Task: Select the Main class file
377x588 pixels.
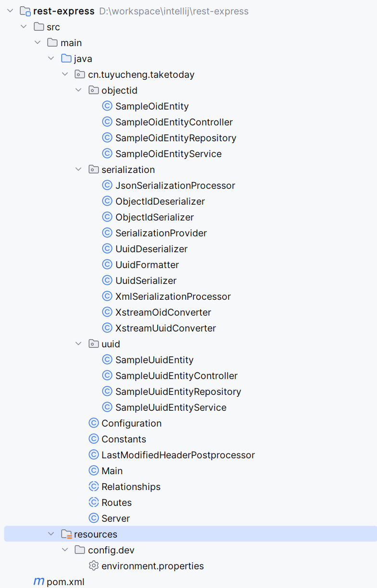Action: click(x=112, y=471)
